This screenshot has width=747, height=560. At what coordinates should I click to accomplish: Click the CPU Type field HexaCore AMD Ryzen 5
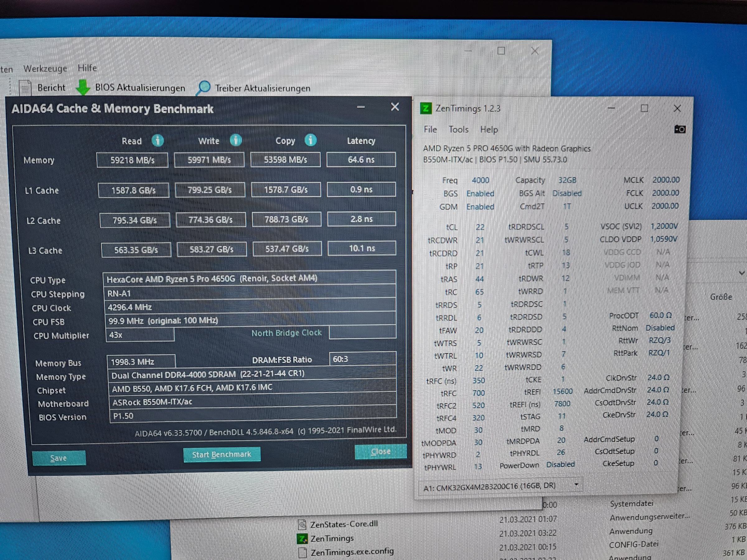click(x=249, y=278)
